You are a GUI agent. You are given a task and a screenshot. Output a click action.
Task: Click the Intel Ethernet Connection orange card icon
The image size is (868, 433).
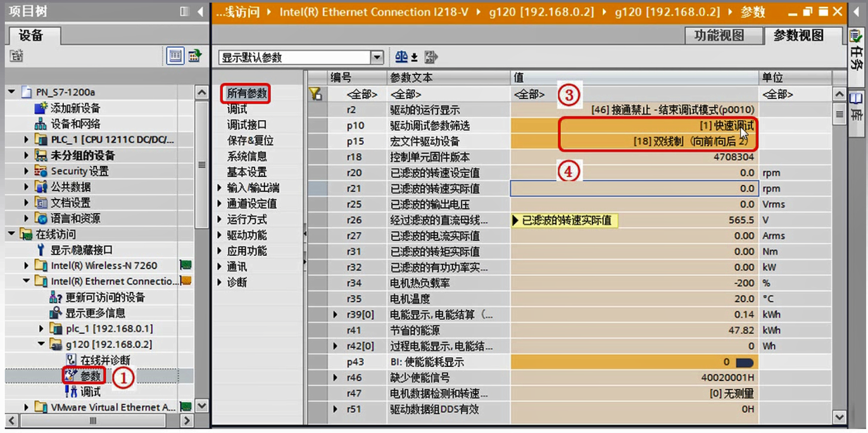click(186, 281)
